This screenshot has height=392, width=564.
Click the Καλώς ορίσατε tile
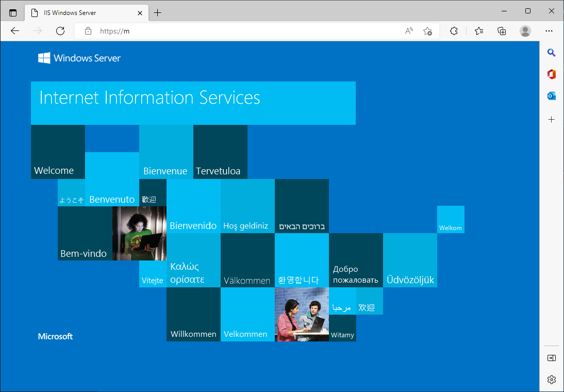[x=193, y=260]
